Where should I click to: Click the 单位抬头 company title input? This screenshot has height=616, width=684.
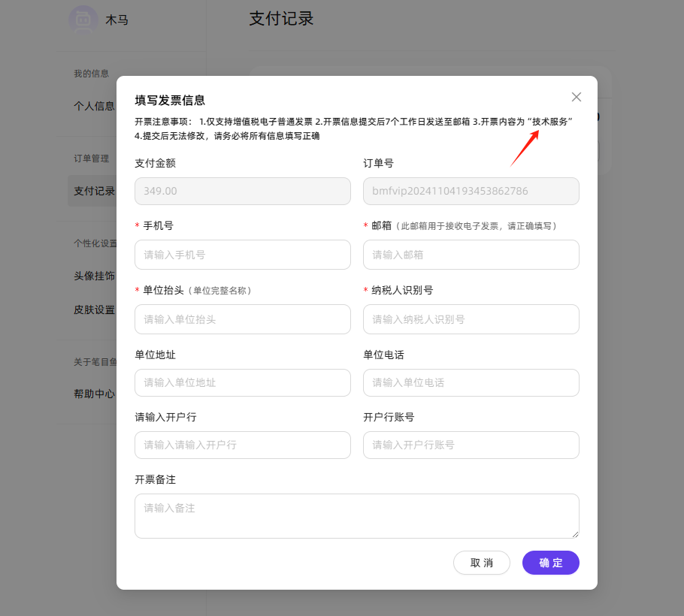click(x=243, y=319)
